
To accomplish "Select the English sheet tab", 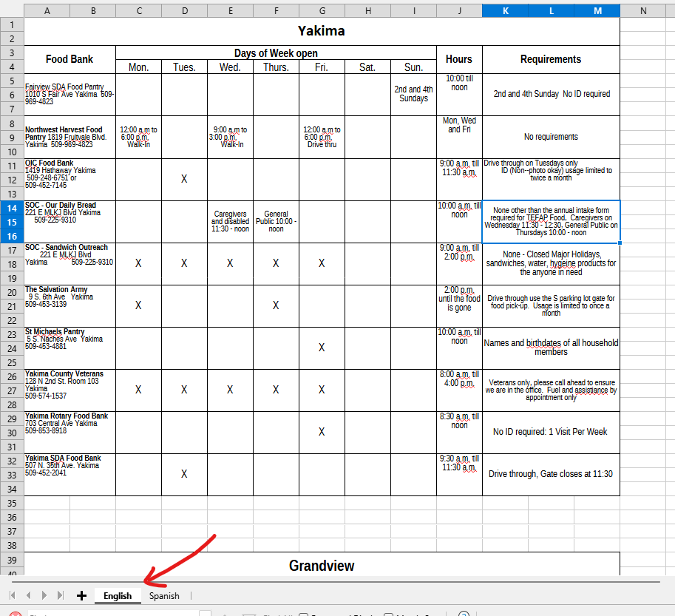I will 118,595.
